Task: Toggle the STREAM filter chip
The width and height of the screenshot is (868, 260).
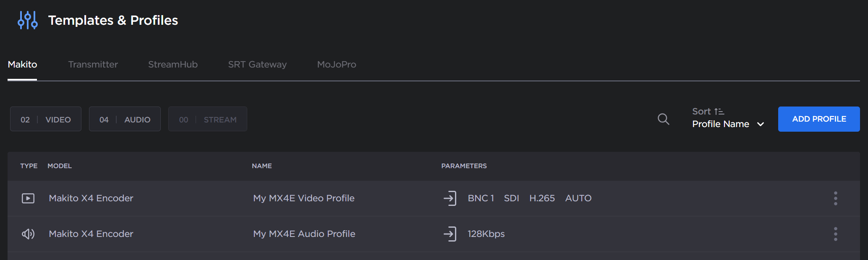Action: (x=207, y=119)
